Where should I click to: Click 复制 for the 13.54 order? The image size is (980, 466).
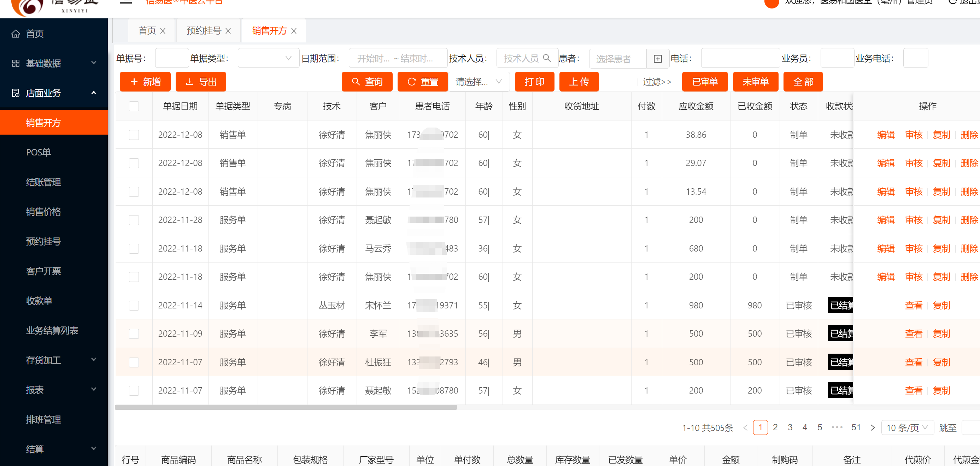941,191
